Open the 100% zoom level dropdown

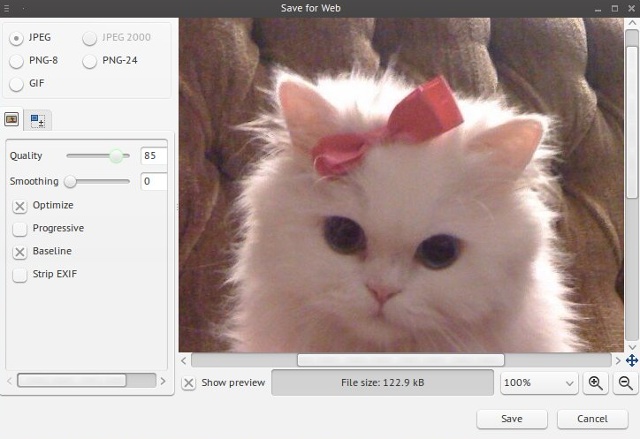[539, 383]
